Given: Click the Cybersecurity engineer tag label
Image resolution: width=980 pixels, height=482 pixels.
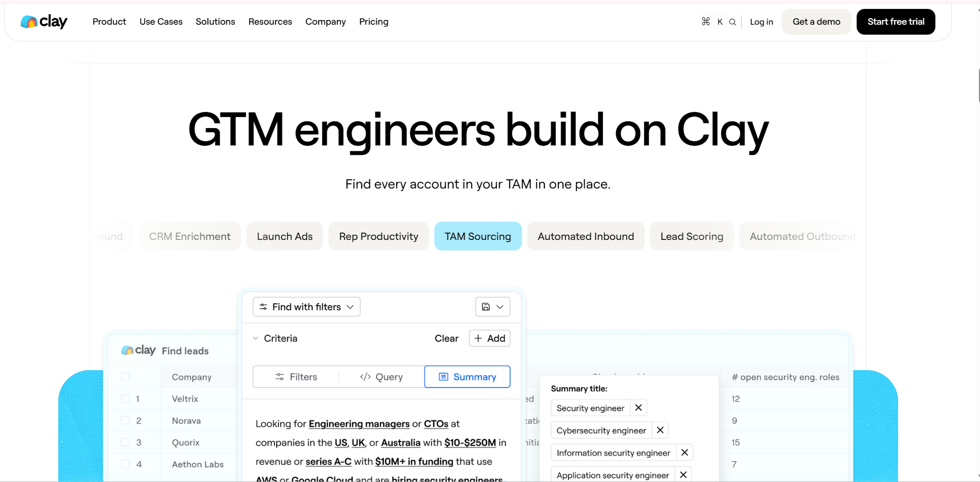Looking at the screenshot, I should [602, 431].
